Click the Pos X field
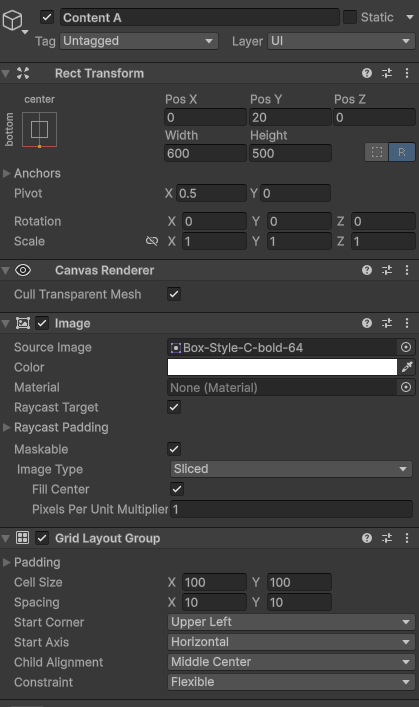Screen dimensions: 419x707 click(x=205, y=117)
